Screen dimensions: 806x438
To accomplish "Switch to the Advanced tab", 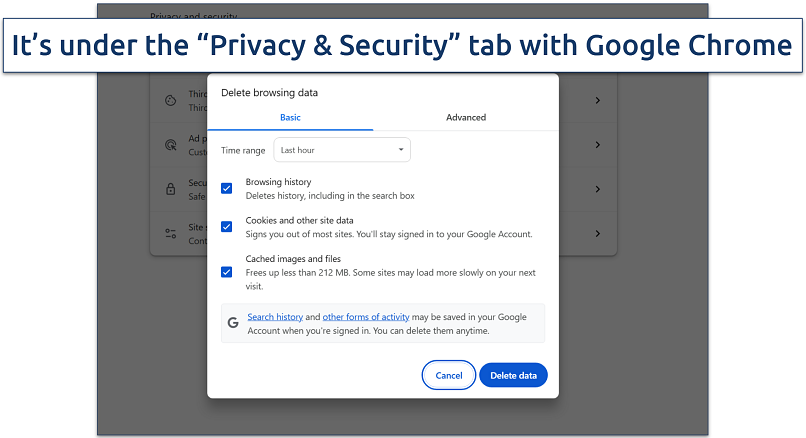I will pyautogui.click(x=466, y=117).
